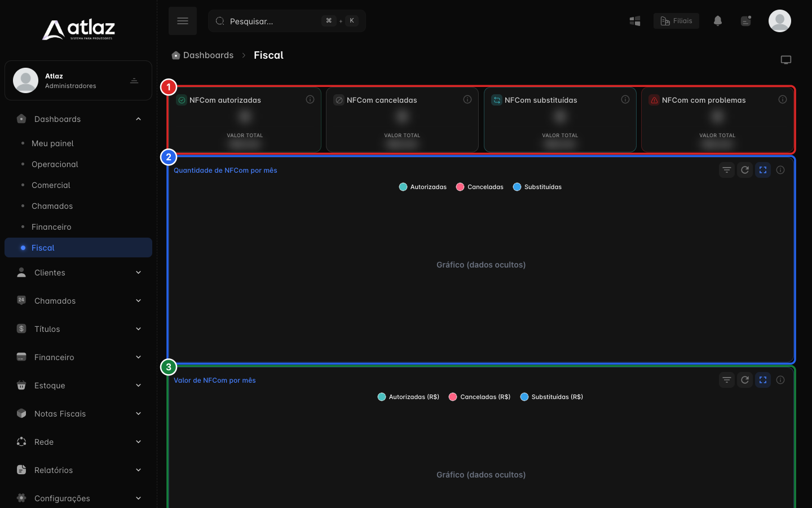The height and width of the screenshot is (508, 812).
Task: Show info for NFCom canceladas card
Action: 467,99
